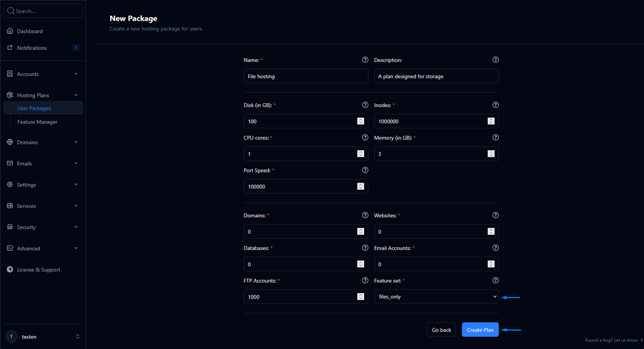The width and height of the screenshot is (644, 349).
Task: Adjust the FTP Accounts spinner
Action: [x=361, y=297]
